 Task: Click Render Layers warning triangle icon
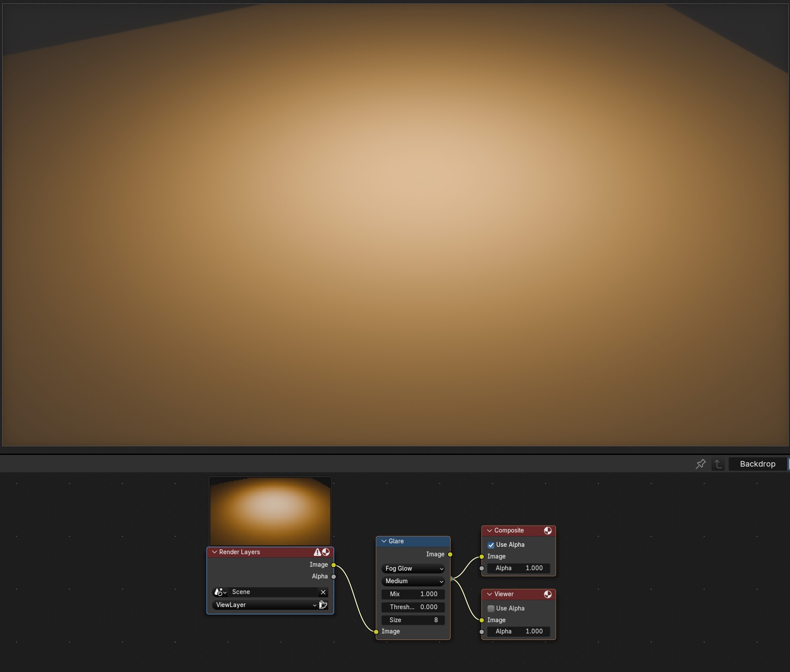coord(317,552)
